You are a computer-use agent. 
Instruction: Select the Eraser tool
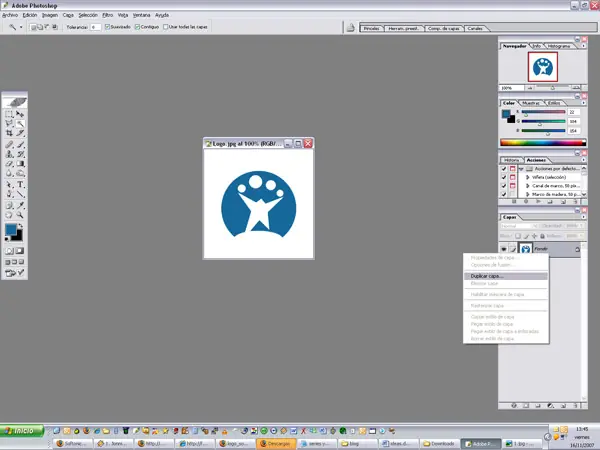9,164
